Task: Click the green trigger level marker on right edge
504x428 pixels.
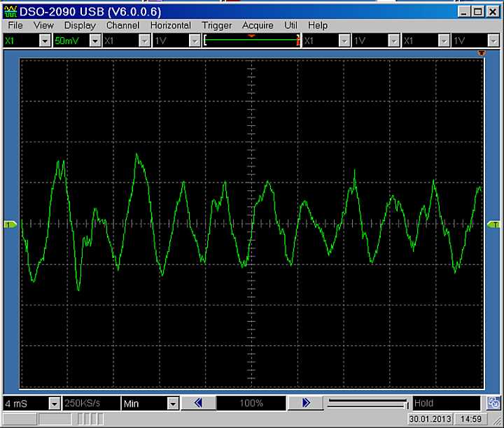Action: click(x=493, y=224)
